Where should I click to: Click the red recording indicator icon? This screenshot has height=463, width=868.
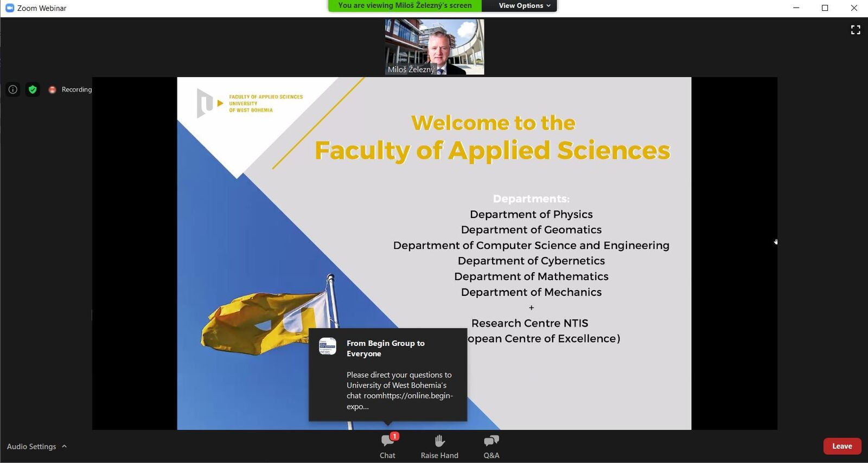click(x=52, y=90)
